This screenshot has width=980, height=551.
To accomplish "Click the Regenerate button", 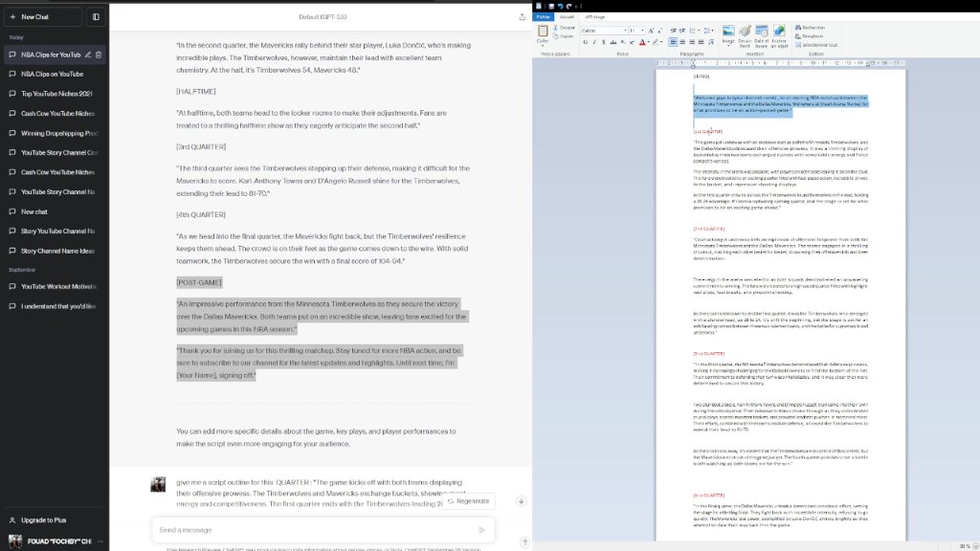I will click(469, 501).
